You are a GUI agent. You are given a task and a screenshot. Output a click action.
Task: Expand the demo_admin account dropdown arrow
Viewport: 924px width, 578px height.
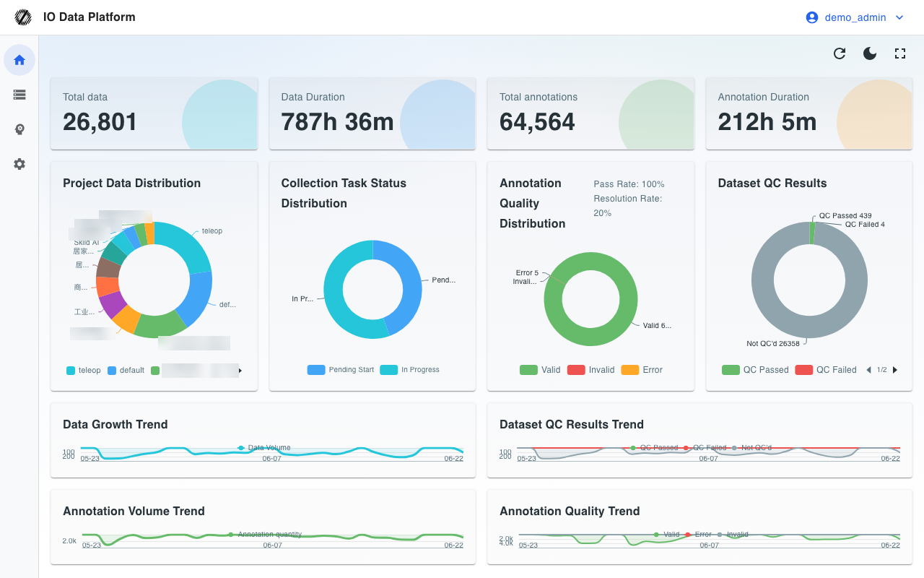pos(899,17)
